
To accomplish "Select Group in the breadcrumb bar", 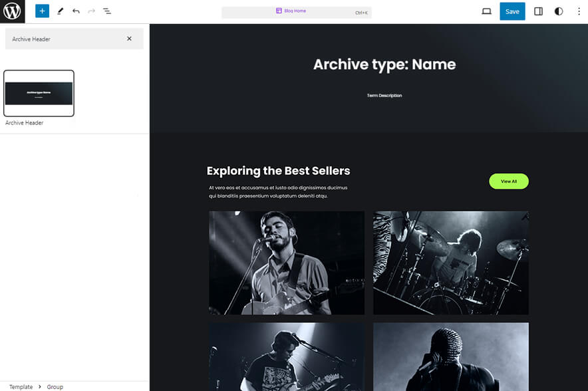I will 55,386.
